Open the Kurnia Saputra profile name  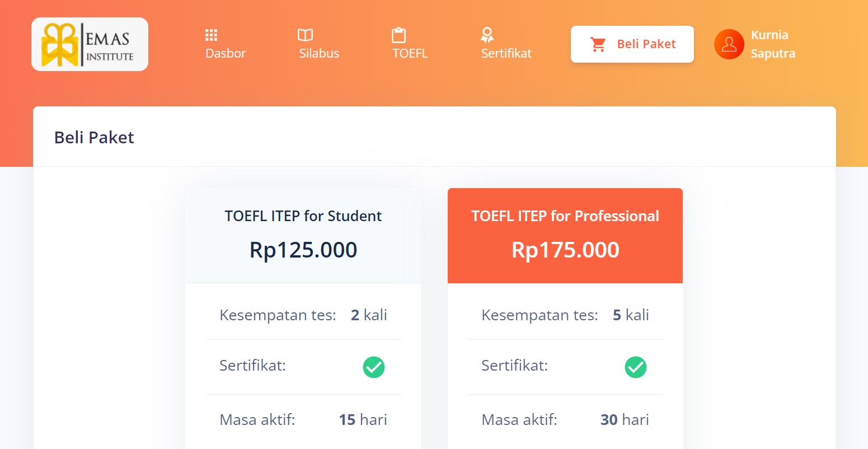click(x=772, y=44)
